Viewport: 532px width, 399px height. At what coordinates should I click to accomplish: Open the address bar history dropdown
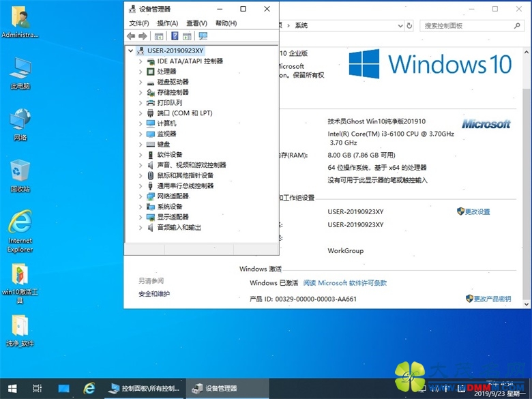400,26
